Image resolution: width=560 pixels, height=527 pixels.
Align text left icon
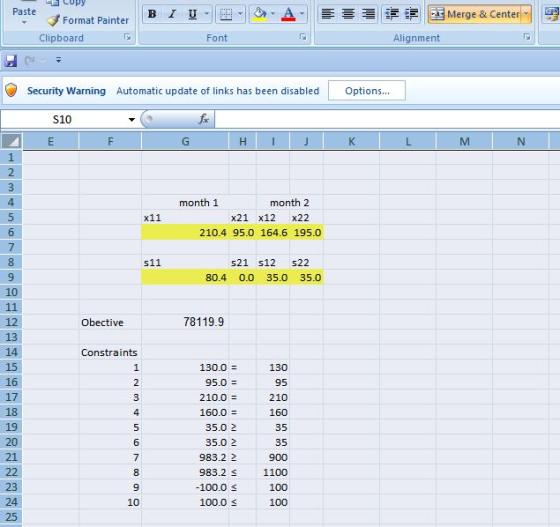point(328,14)
